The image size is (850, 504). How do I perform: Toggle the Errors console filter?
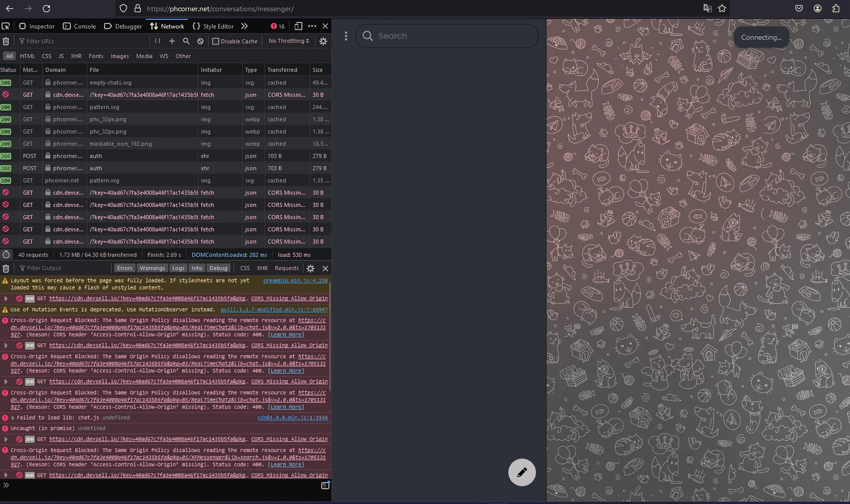coord(124,268)
